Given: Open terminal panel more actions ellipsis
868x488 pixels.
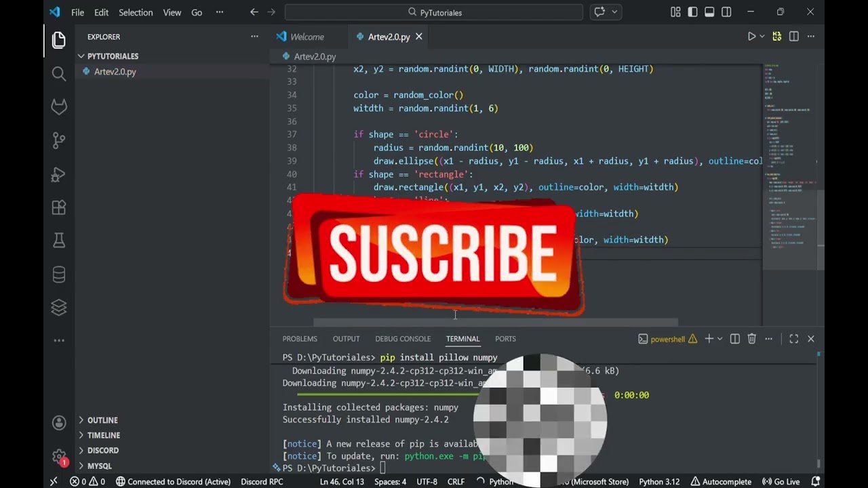Looking at the screenshot, I should 768,339.
